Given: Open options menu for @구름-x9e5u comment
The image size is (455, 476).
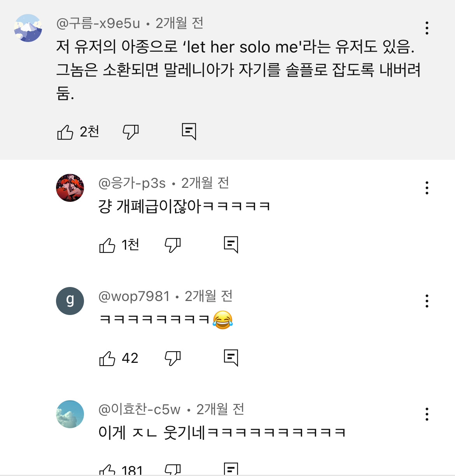Looking at the screenshot, I should click(x=427, y=28).
